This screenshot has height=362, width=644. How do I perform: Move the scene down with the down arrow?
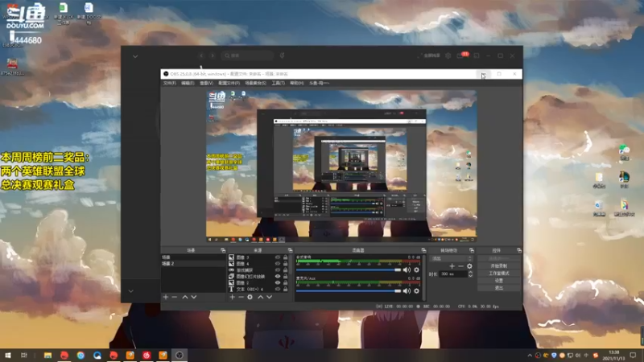194,297
